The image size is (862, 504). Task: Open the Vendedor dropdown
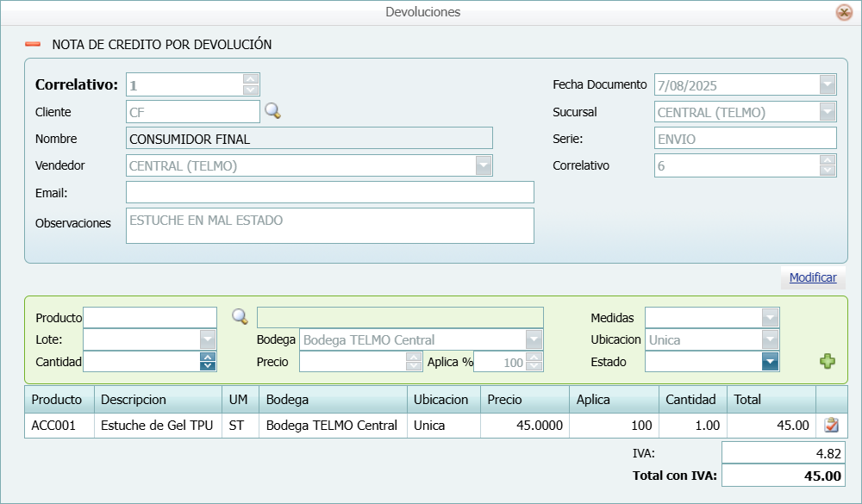pos(484,164)
